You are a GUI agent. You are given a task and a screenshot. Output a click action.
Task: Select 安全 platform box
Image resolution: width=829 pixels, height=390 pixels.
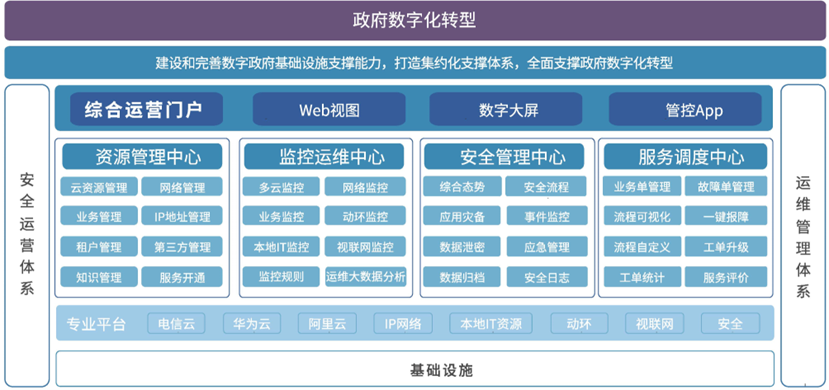[x=730, y=323]
